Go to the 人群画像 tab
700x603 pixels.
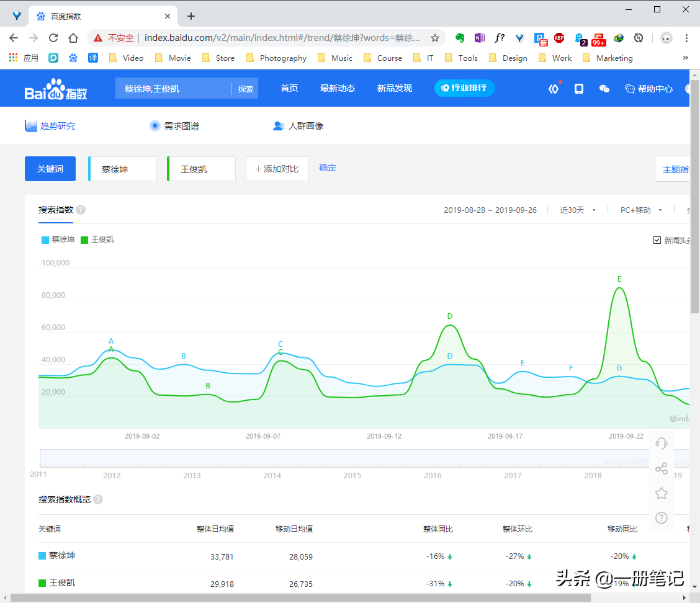click(298, 126)
